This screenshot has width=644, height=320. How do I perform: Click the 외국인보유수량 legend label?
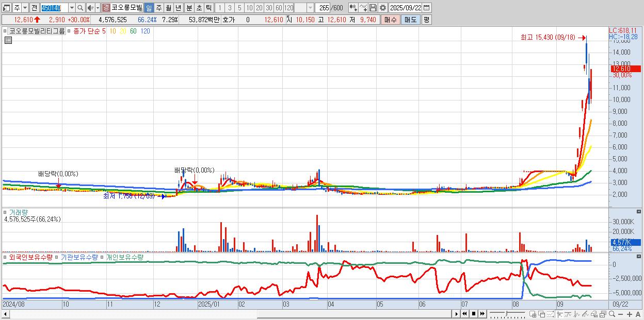(31, 257)
